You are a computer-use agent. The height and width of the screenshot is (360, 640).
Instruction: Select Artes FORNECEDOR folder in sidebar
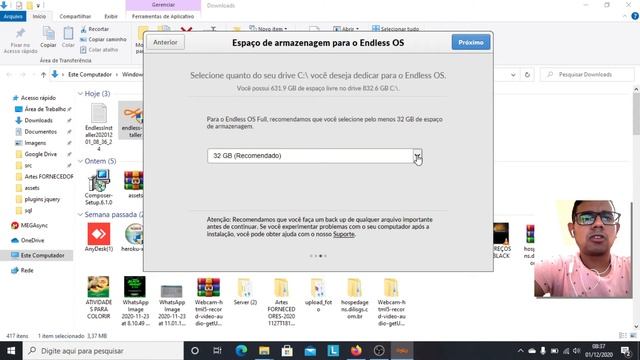click(x=49, y=177)
